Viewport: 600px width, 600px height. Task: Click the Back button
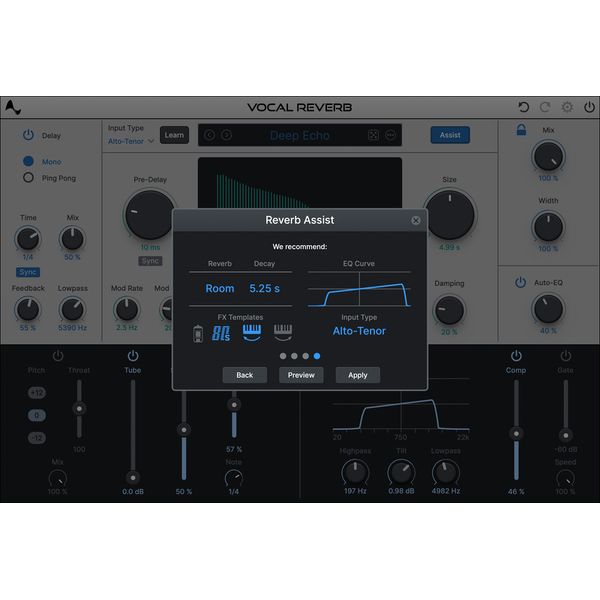[x=245, y=375]
